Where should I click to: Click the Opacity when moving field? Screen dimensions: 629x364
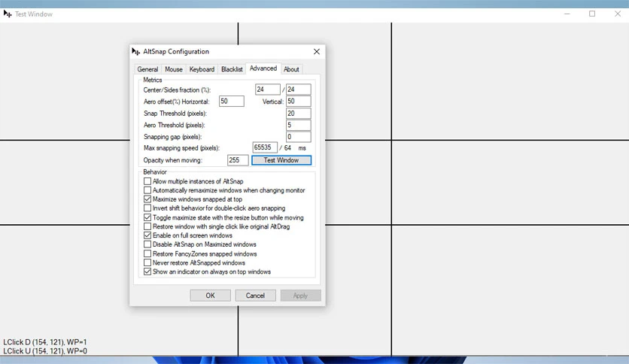click(x=238, y=160)
